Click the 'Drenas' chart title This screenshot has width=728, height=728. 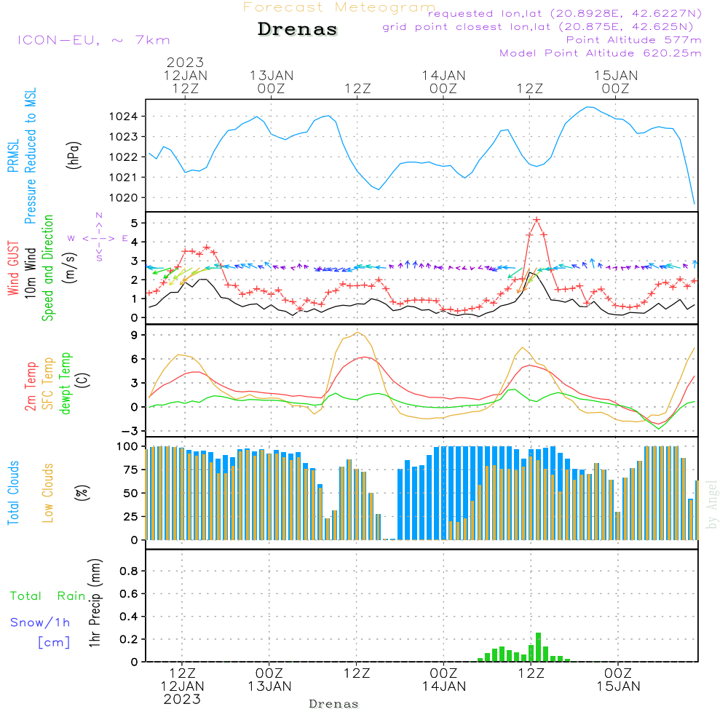tap(298, 29)
